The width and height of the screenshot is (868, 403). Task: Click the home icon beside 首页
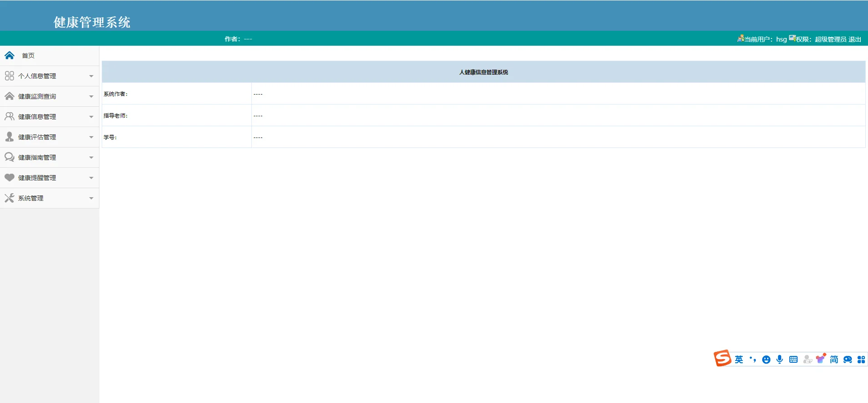tap(9, 55)
